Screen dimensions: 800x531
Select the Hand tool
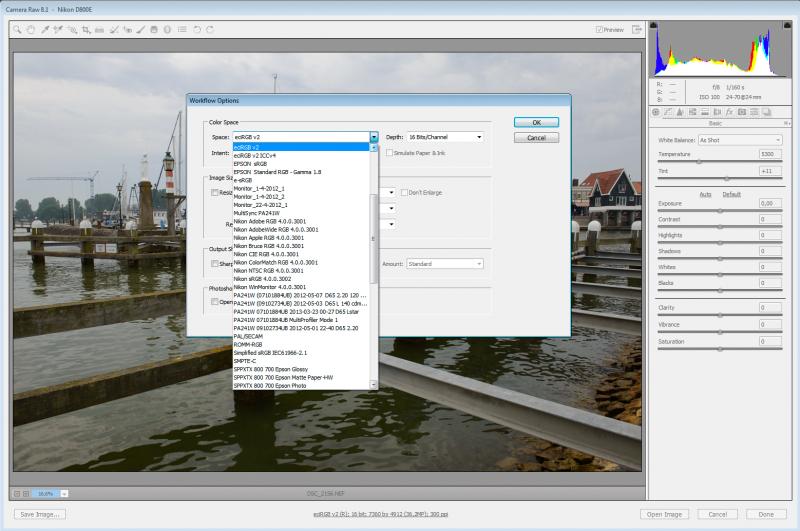31,30
